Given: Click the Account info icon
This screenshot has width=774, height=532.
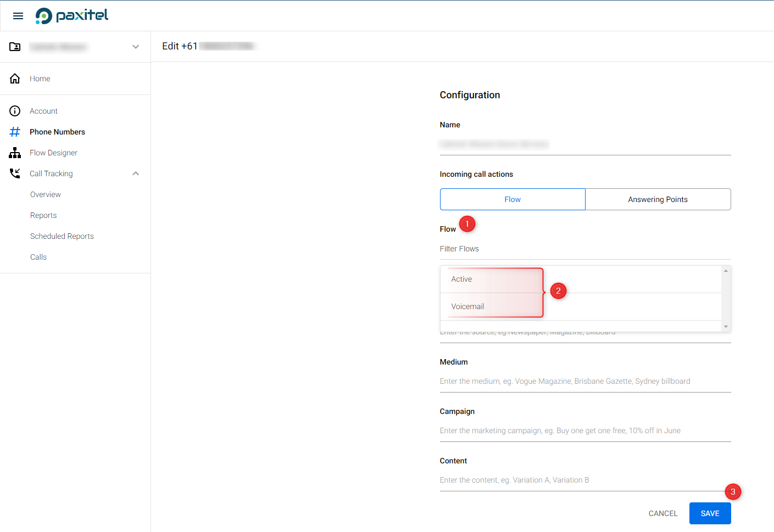Looking at the screenshot, I should [x=15, y=111].
